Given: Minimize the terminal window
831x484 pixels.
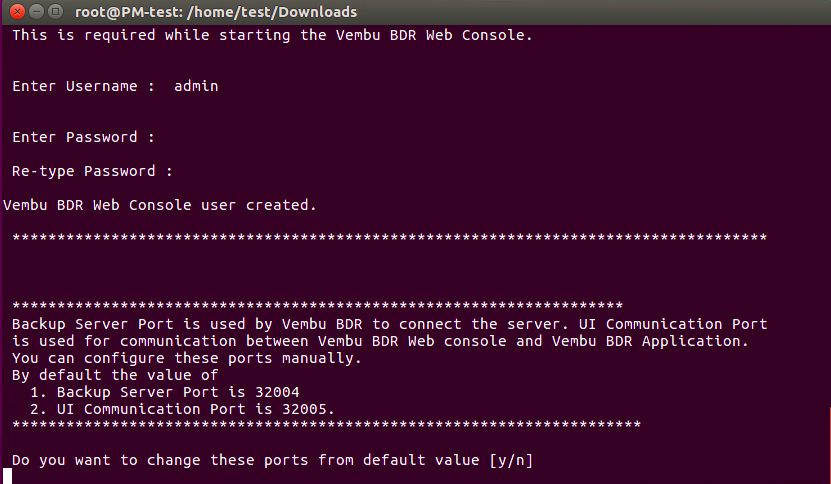Looking at the screenshot, I should click(x=36, y=11).
